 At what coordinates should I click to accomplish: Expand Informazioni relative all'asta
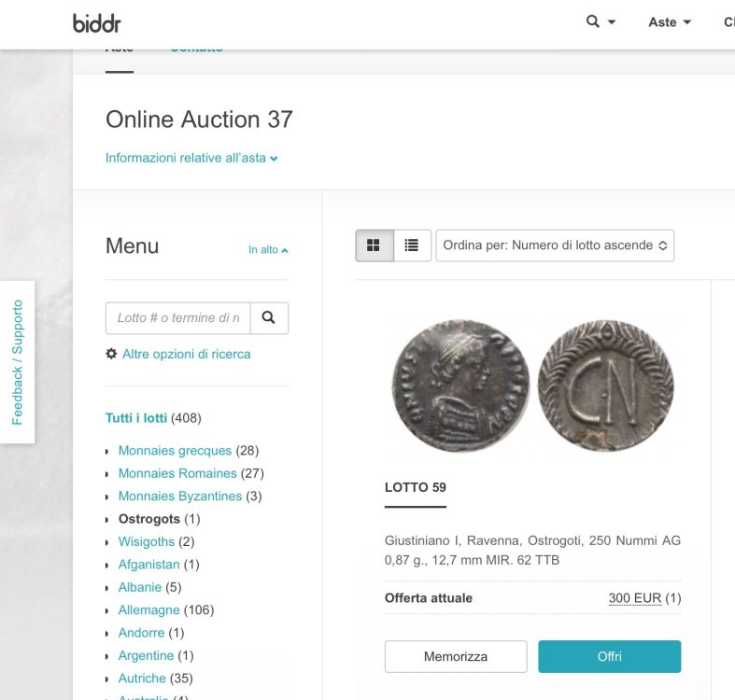pos(191,159)
